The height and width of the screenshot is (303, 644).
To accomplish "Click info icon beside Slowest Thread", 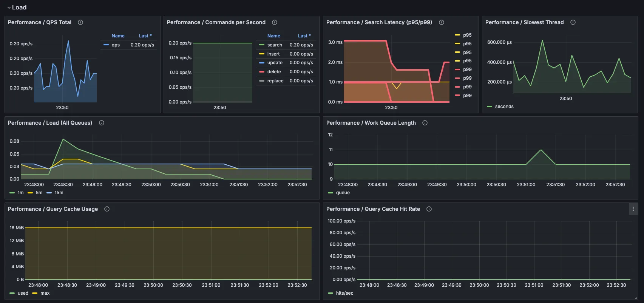I will pos(573,22).
